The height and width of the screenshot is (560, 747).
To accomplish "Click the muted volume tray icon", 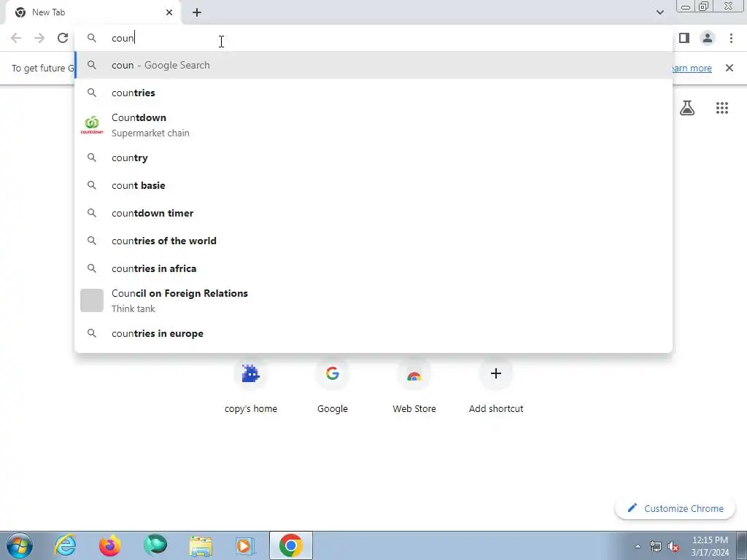I will point(673,546).
